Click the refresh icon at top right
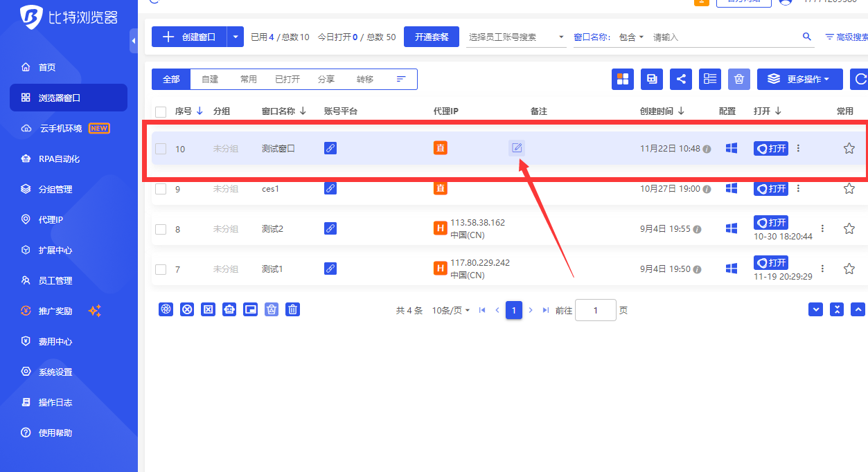Viewport: 868px width, 472px height. click(x=861, y=79)
